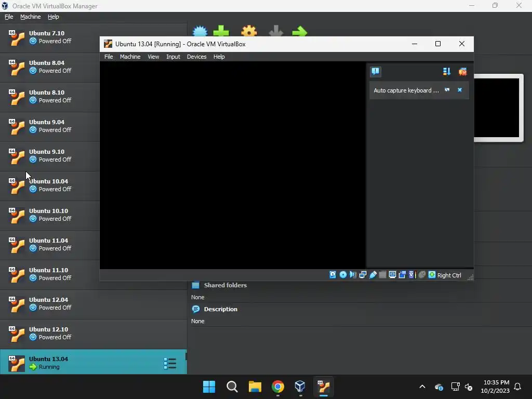The height and width of the screenshot is (399, 532).
Task: Click the resize grip in VM window corner
Action: pyautogui.click(x=470, y=277)
